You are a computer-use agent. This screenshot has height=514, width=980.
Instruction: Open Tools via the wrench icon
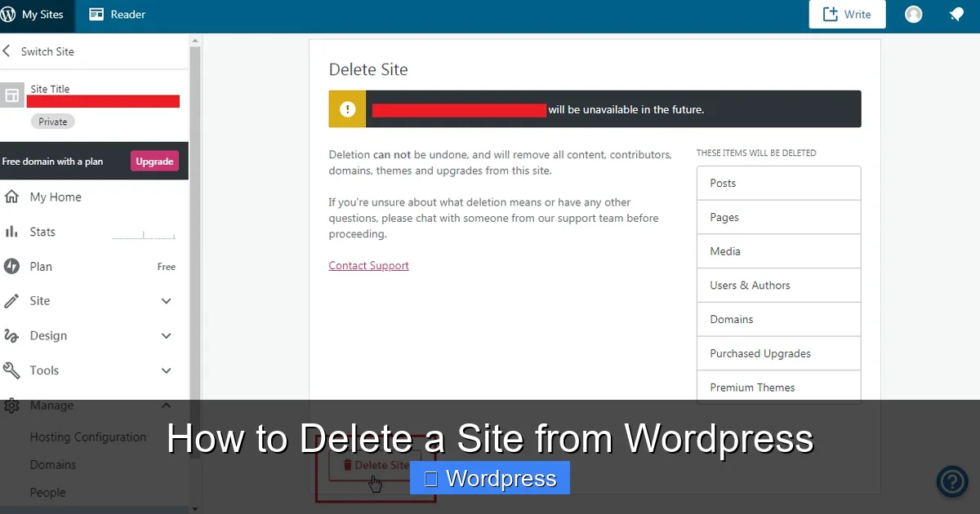pyautogui.click(x=12, y=370)
